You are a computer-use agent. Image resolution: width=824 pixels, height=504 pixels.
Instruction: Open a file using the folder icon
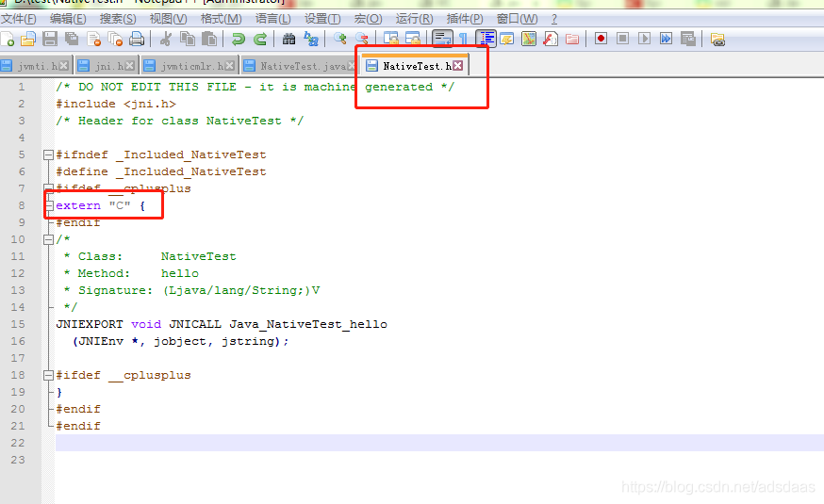[x=28, y=39]
